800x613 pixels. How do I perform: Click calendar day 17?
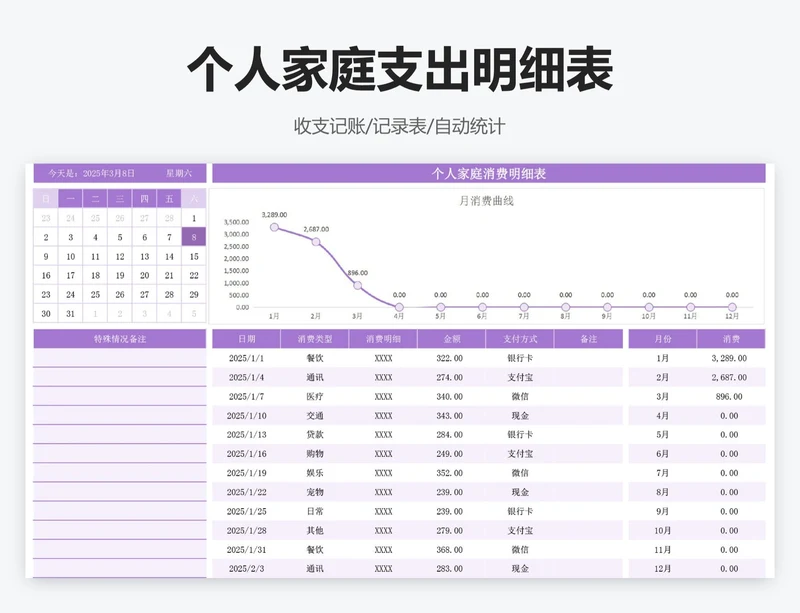[70, 276]
